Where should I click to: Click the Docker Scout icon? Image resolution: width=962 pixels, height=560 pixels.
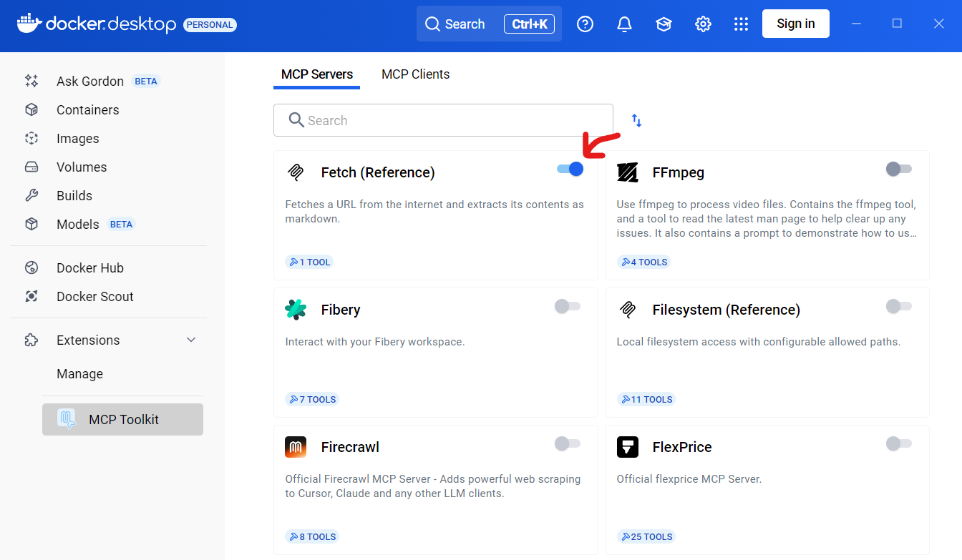[31, 296]
